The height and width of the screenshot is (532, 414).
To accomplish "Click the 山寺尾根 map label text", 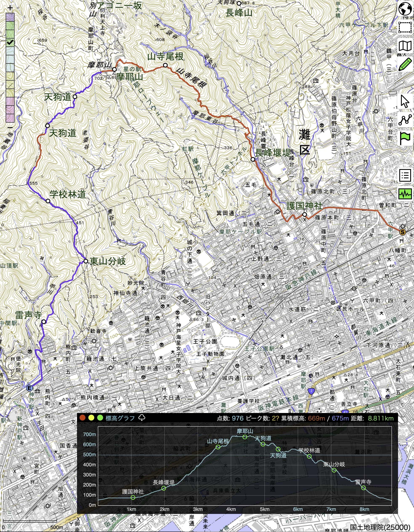I will point(166,57).
